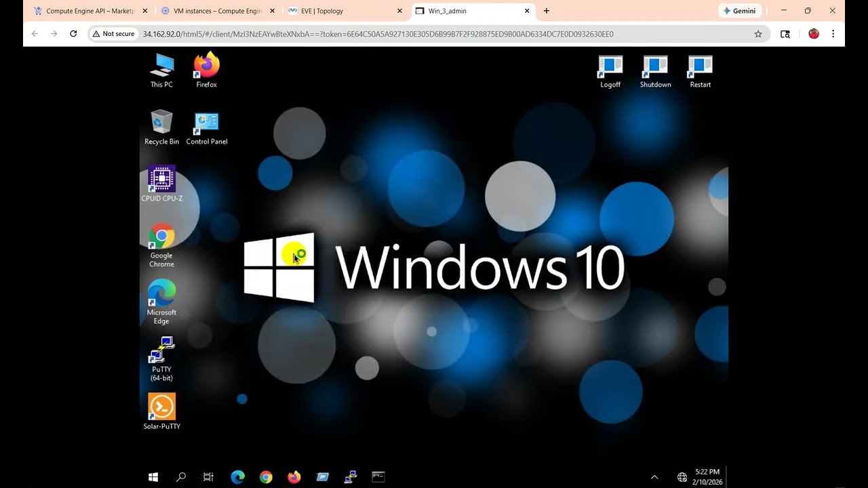The height and width of the screenshot is (488, 868).
Task: Close the VM instances tab
Action: (273, 11)
